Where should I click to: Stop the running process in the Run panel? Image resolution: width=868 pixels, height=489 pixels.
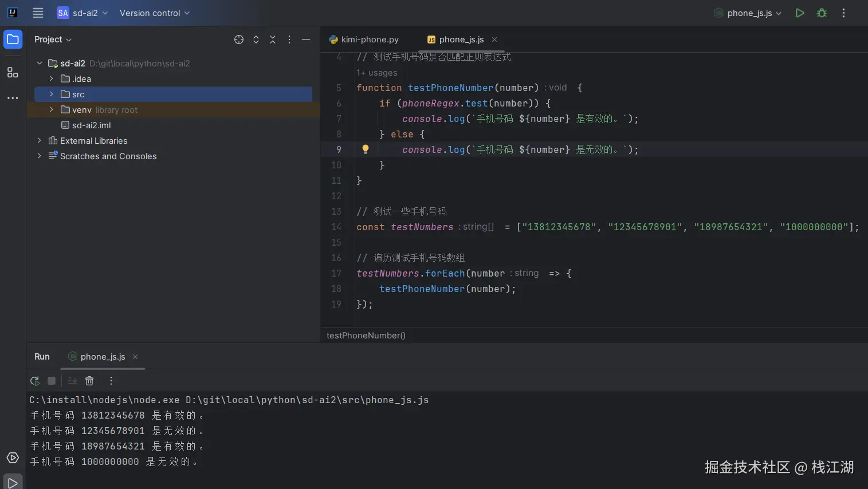[x=52, y=381]
